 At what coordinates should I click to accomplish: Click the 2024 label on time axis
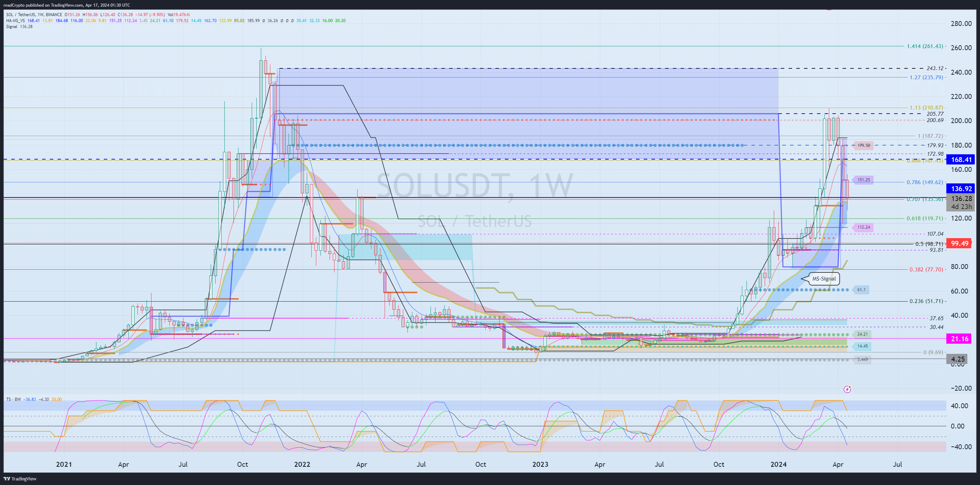(x=778, y=464)
